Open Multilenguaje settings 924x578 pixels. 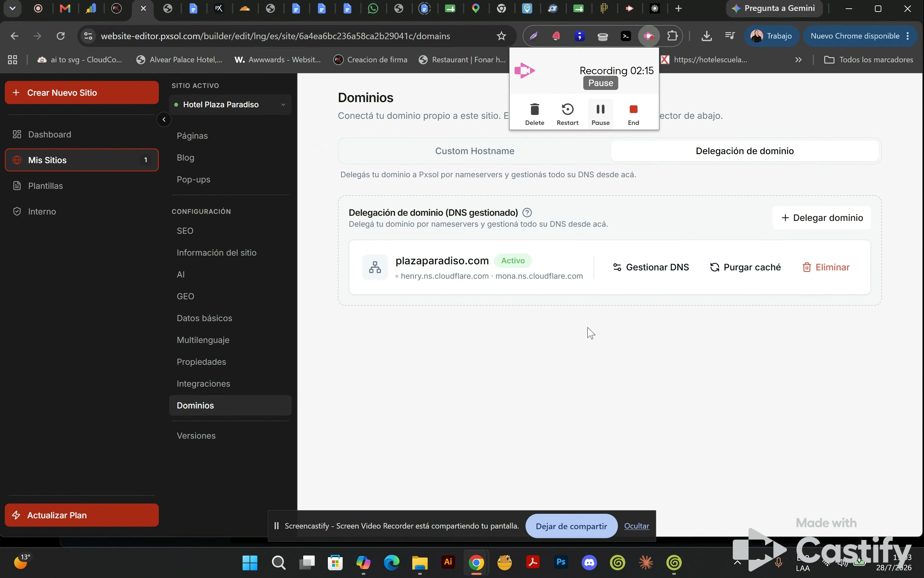230,340
